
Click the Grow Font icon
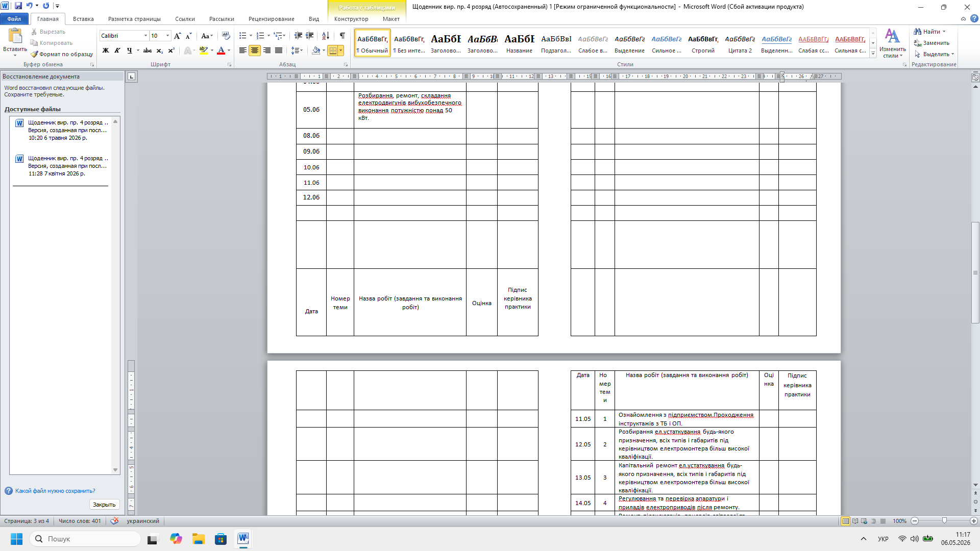177,36
